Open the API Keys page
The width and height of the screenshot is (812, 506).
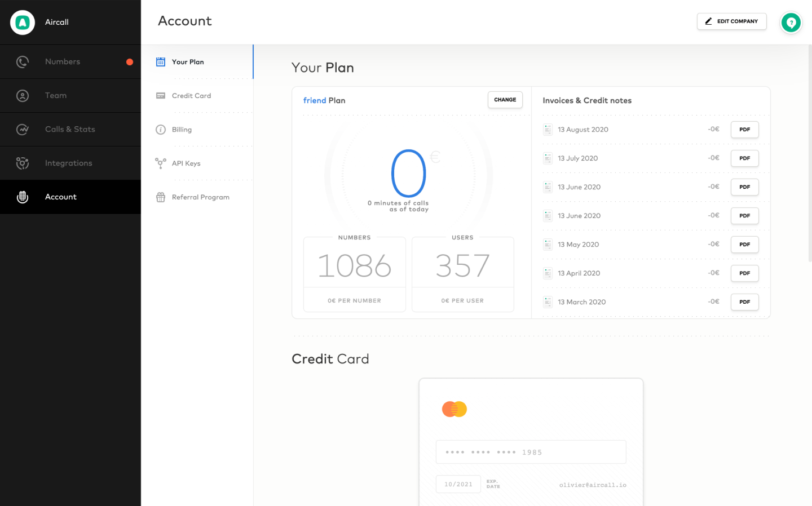click(x=186, y=163)
